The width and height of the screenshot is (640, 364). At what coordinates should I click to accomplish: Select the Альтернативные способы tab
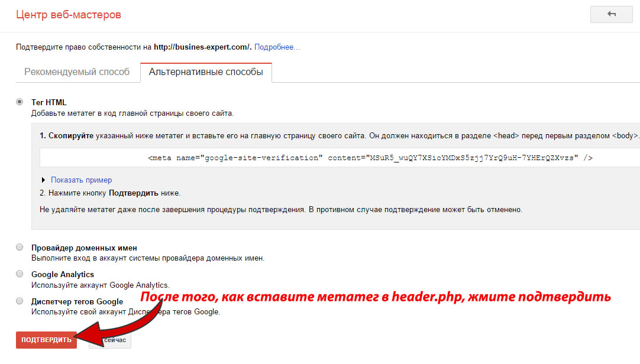click(x=206, y=72)
